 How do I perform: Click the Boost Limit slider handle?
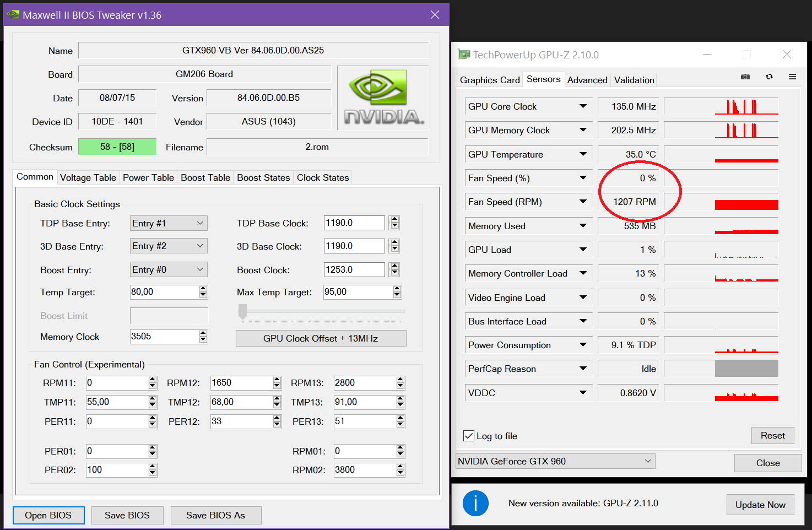(242, 311)
